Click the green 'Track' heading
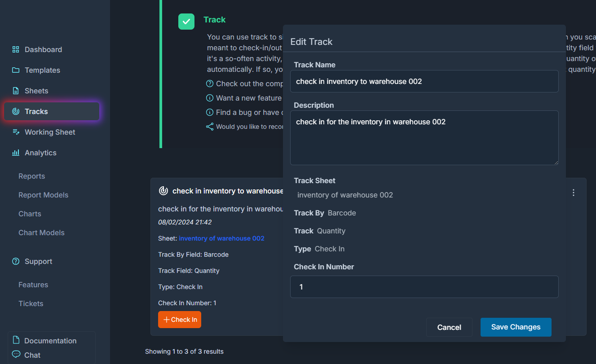This screenshot has width=596, height=364. click(214, 20)
